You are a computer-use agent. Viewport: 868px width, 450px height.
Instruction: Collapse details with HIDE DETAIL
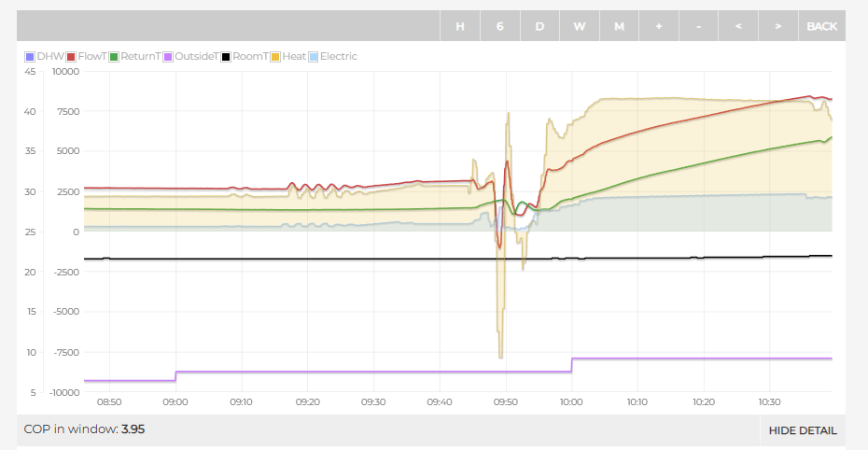pos(803,430)
